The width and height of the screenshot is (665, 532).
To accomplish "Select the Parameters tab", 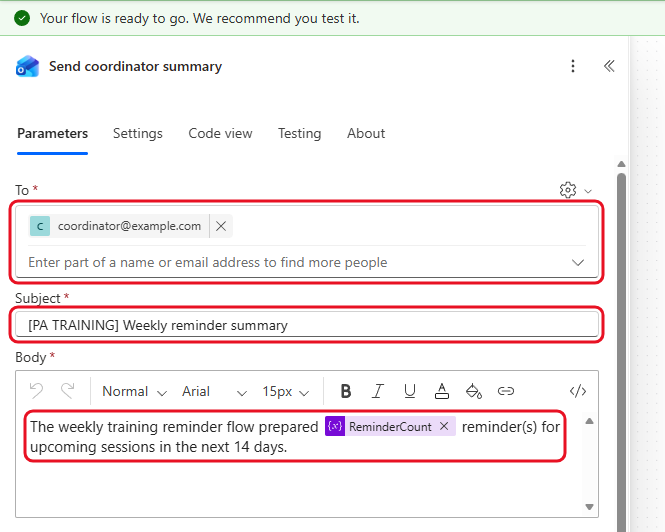I will (53, 134).
